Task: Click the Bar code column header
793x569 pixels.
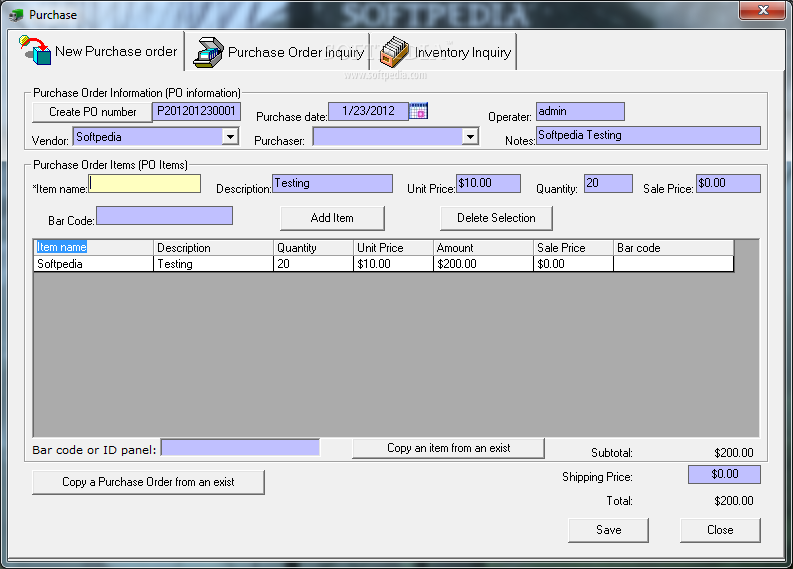Action: [674, 247]
